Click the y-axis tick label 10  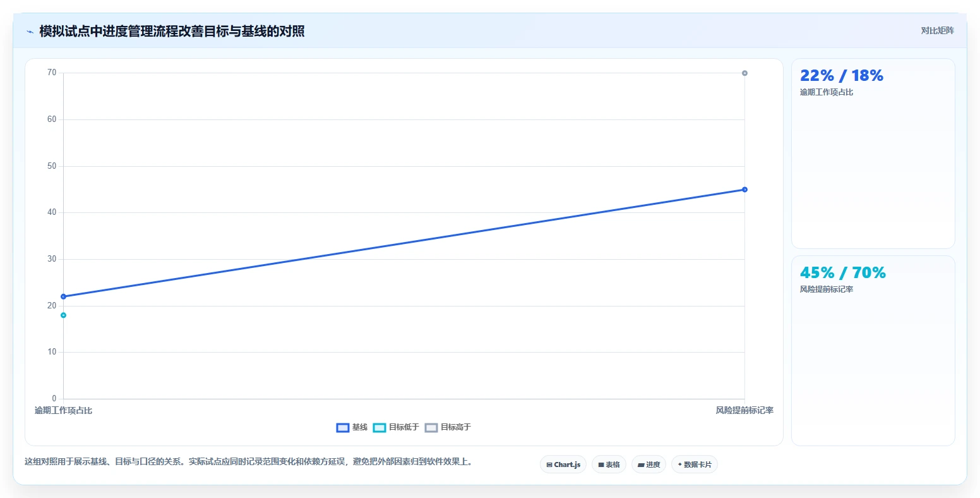click(x=52, y=352)
